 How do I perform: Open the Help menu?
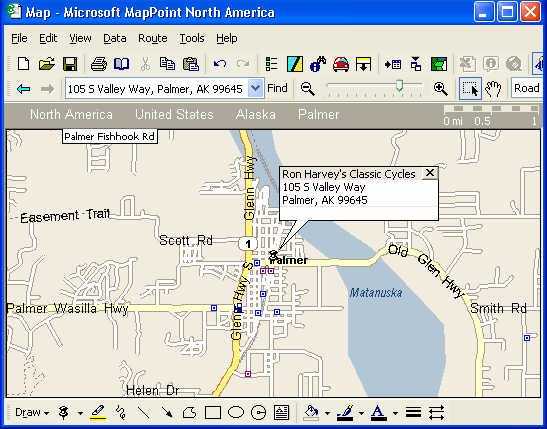227,38
